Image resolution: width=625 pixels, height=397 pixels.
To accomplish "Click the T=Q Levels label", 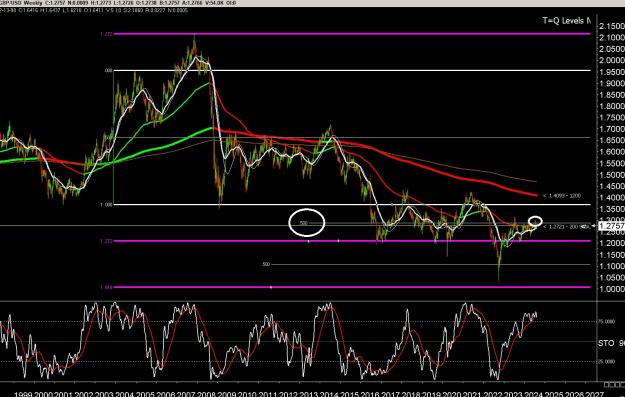I will click(x=566, y=20).
